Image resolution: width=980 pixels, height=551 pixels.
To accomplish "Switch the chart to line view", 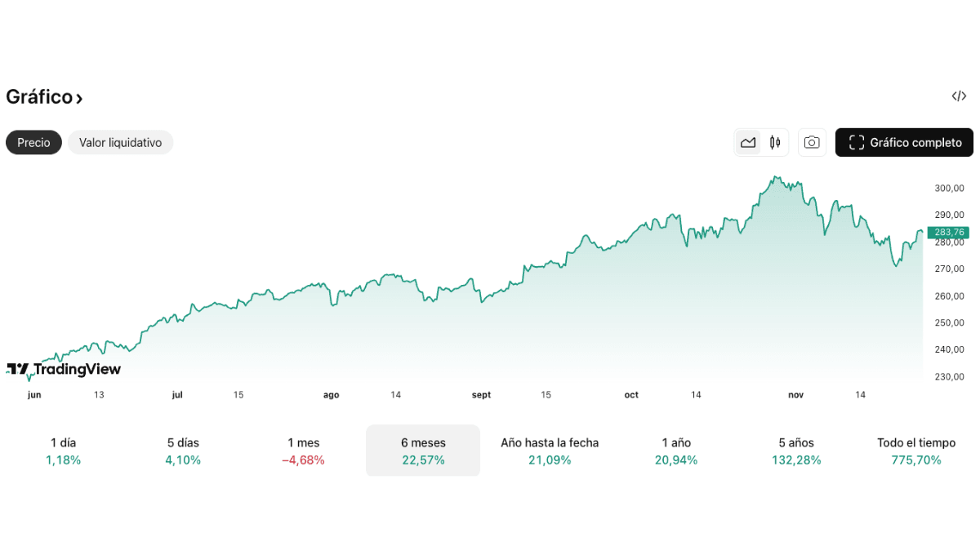I will click(748, 142).
